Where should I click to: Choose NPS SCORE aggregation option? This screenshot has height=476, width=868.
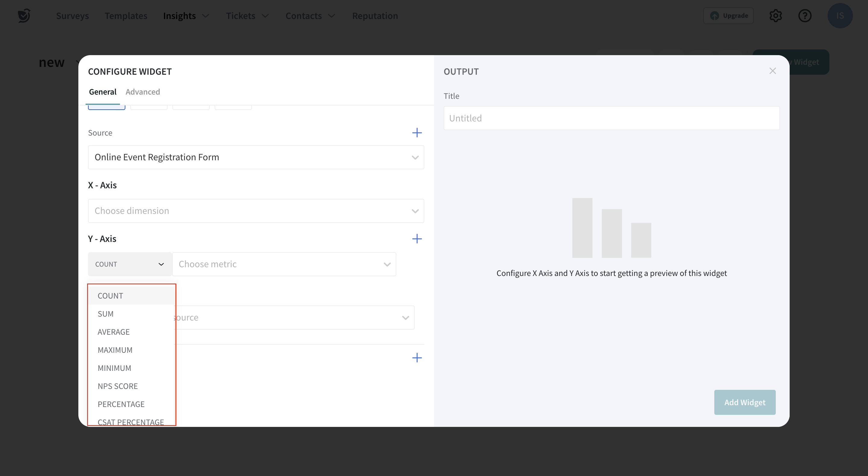[118, 386]
